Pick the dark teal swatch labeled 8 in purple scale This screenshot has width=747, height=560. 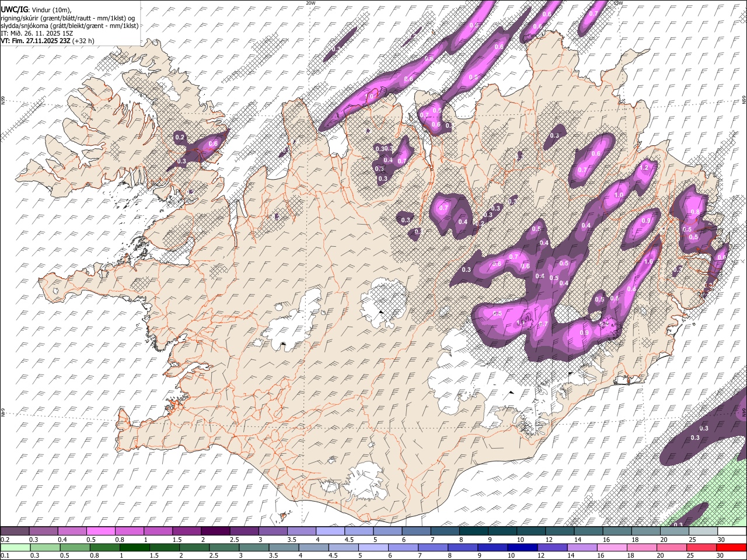coord(473,531)
